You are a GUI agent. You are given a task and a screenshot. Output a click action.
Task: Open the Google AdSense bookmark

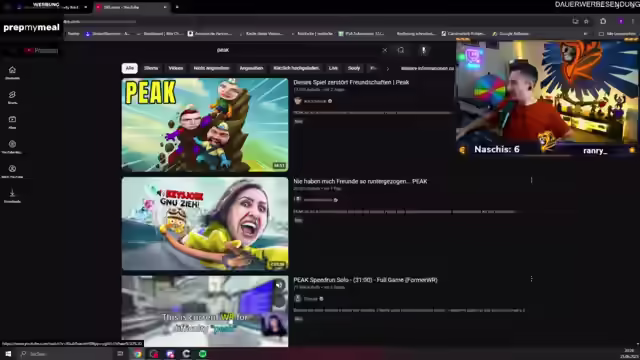click(510, 34)
